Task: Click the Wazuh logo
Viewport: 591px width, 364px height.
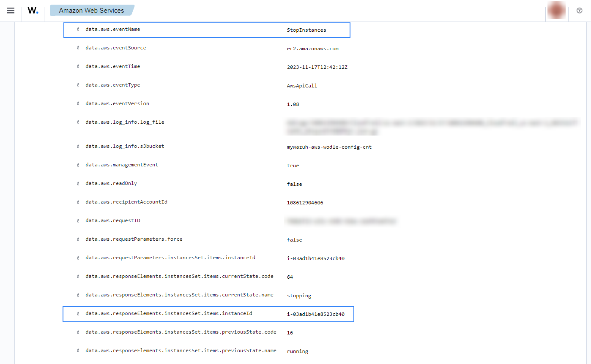Action: [33, 11]
